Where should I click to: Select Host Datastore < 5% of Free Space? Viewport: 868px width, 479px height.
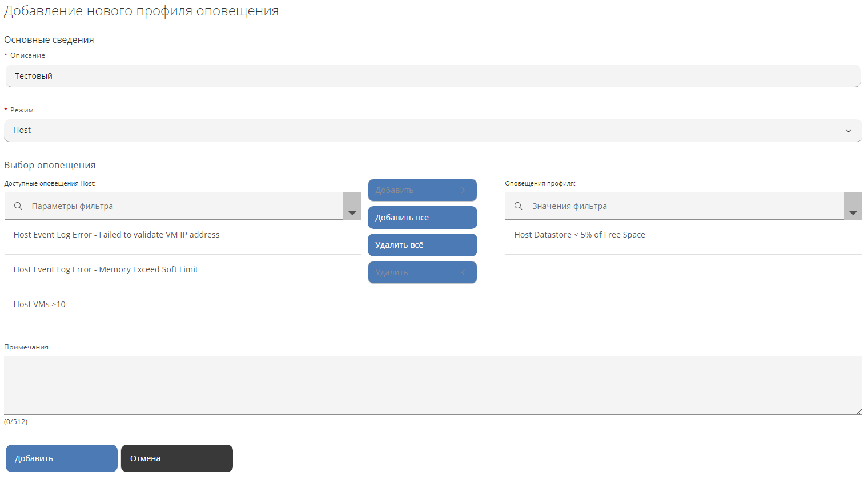point(579,235)
